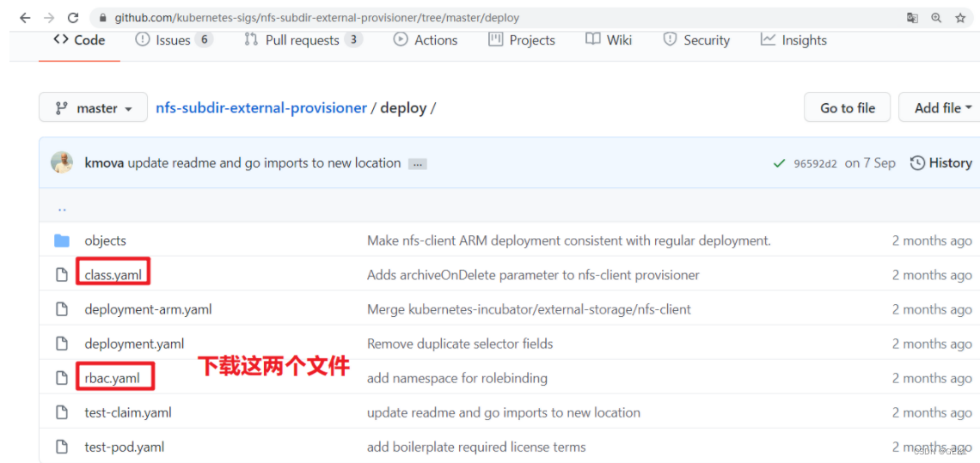Bookmark this page with the star icon
The image size is (980, 463).
click(x=960, y=18)
